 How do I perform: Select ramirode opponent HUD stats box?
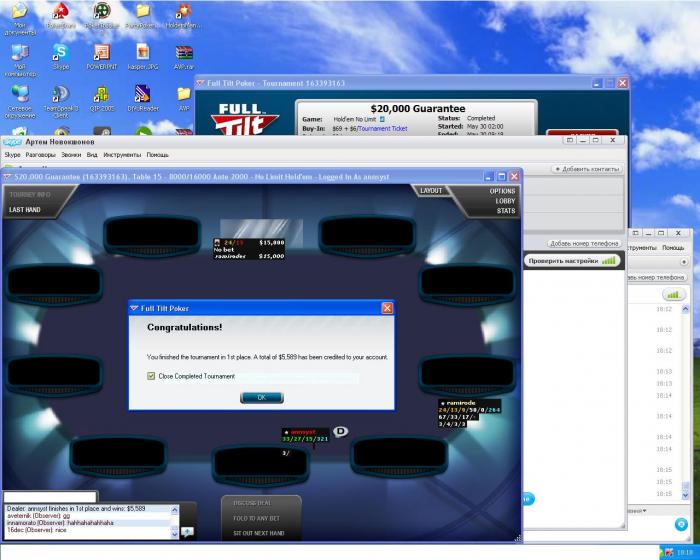(x=469, y=414)
